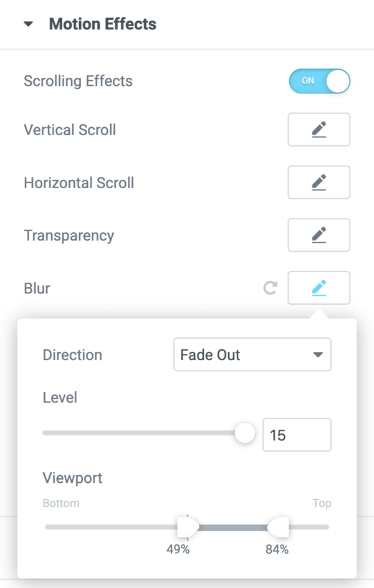The image size is (374, 588).
Task: Open Vertical Scroll edit pencil
Action: point(319,130)
